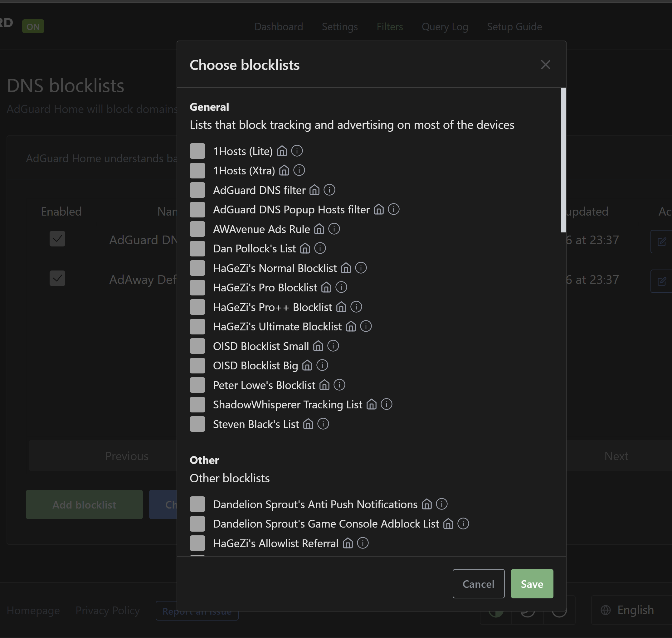
Task: Open Dan Pollock's List homepage icon
Action: coord(305,249)
